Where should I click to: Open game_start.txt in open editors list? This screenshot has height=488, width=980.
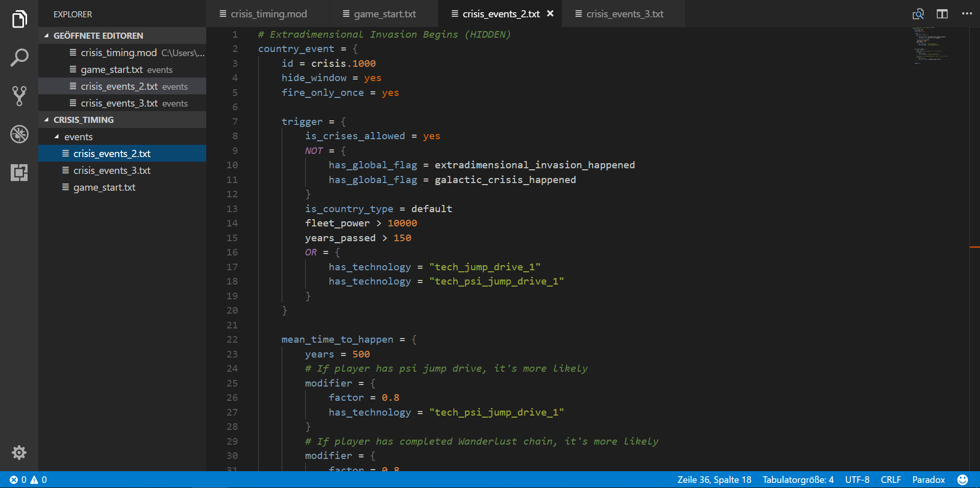pos(122,69)
